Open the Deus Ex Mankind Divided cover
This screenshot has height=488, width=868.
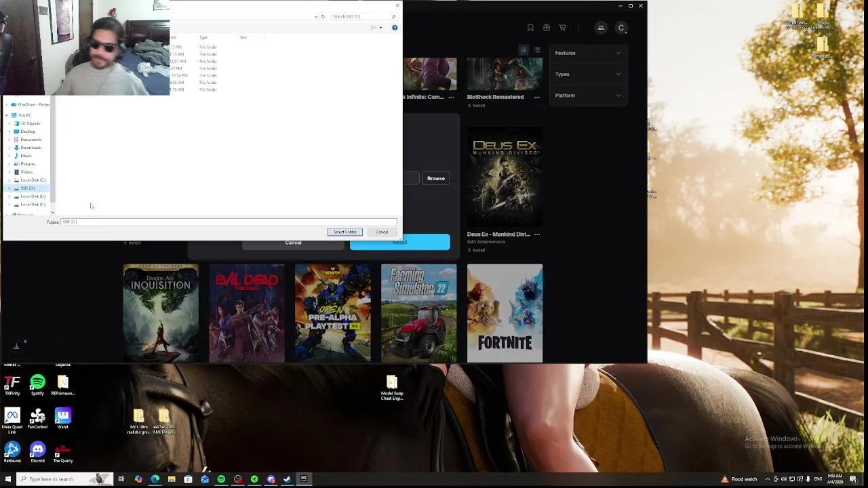505,177
